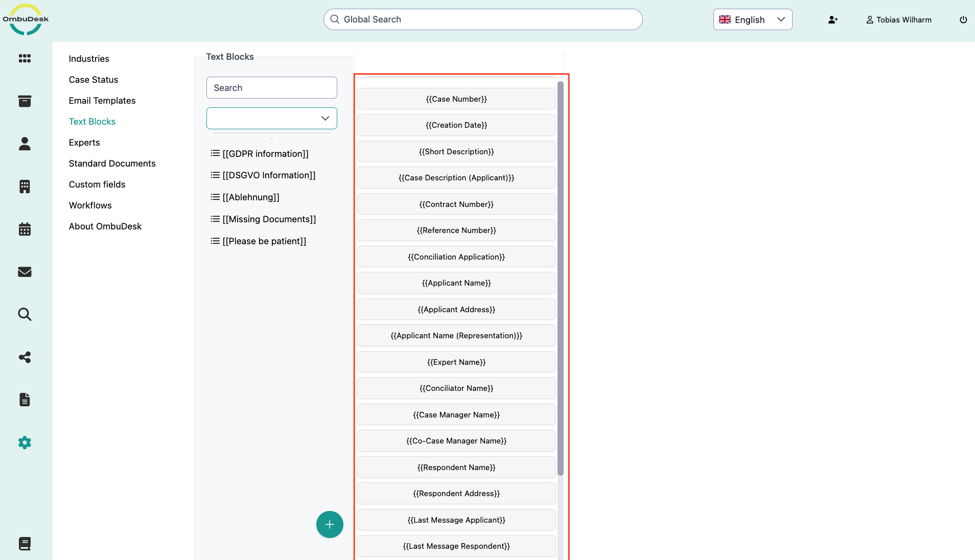This screenshot has height=560, width=975.
Task: Open the person contacts icon in sidebar
Action: (x=25, y=144)
